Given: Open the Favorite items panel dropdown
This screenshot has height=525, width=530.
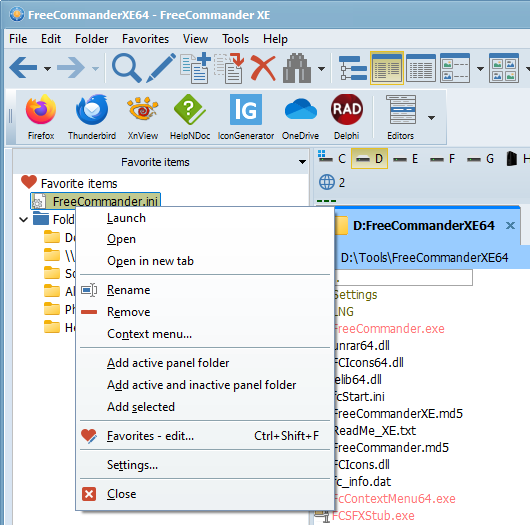Looking at the screenshot, I should tap(302, 162).
